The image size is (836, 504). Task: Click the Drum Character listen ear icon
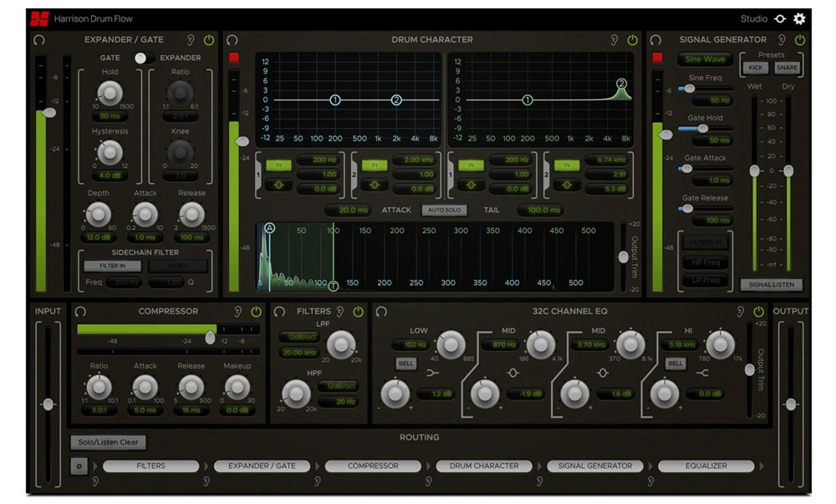pos(614,39)
